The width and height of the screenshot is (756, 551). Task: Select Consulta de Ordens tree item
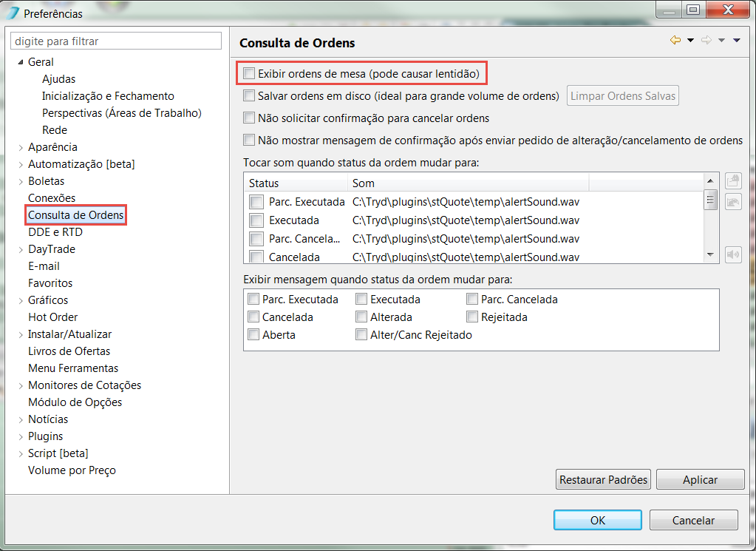point(75,214)
